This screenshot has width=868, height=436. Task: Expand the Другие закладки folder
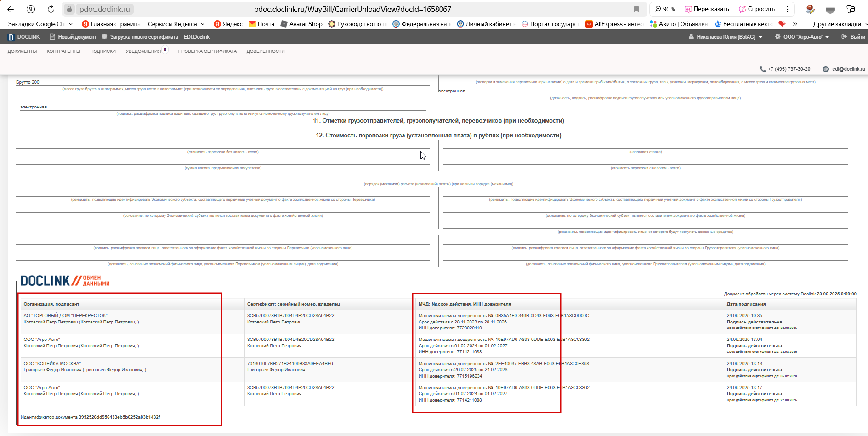840,24
